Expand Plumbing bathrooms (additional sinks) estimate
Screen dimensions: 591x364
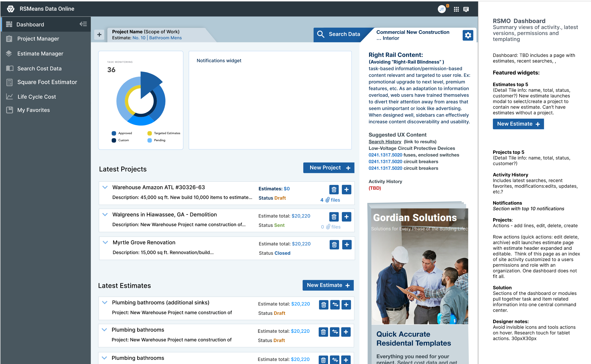coord(105,303)
